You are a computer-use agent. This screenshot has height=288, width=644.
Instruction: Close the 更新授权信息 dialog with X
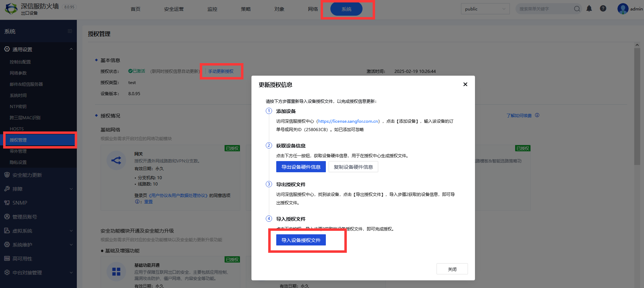coord(465,84)
